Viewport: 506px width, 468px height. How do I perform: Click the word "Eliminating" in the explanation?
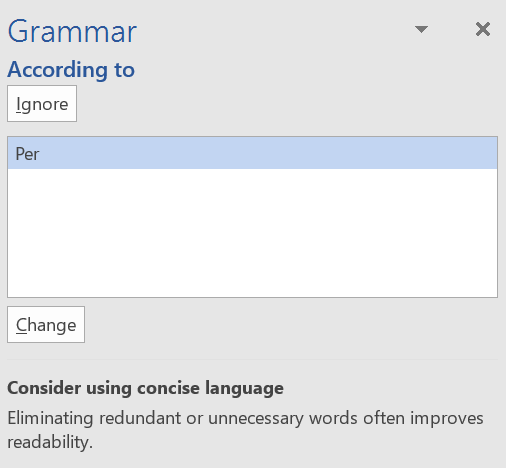pos(50,419)
